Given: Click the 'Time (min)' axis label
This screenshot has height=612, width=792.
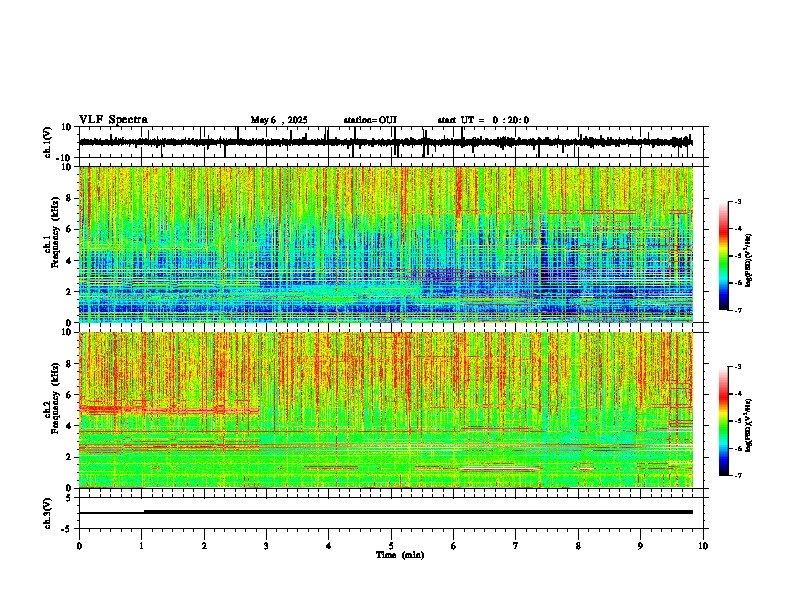Looking at the screenshot, I should coord(400,555).
